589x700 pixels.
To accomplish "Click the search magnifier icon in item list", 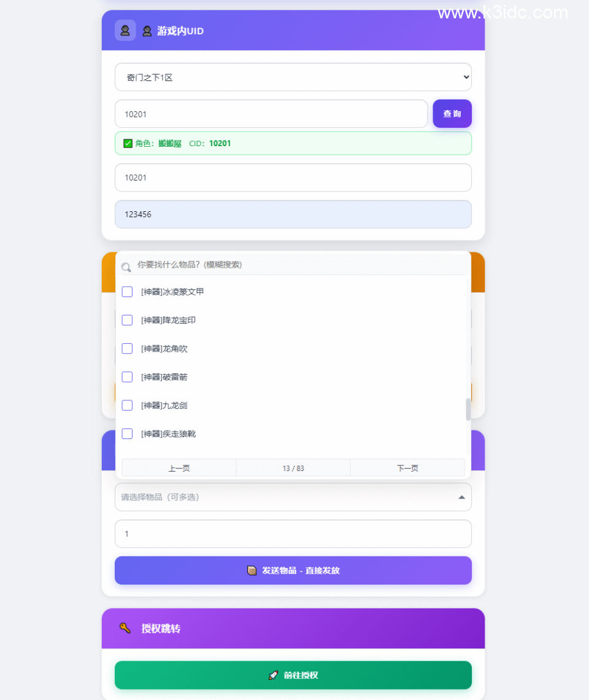I will click(x=126, y=267).
